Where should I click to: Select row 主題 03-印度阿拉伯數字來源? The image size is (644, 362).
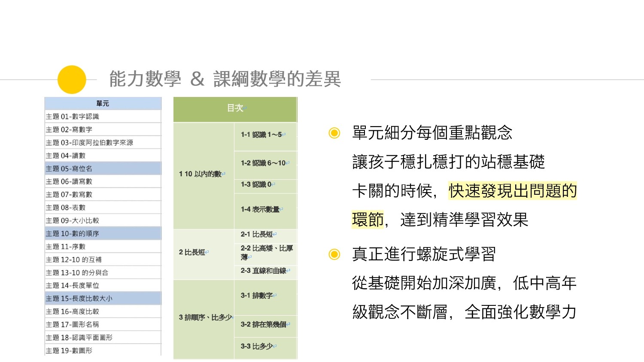pos(103,142)
